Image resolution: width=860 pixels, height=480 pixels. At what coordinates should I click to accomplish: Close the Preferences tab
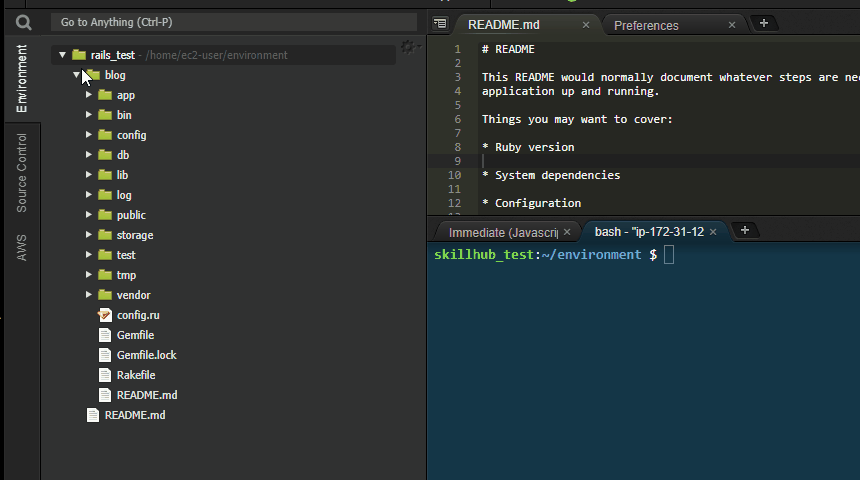(732, 25)
